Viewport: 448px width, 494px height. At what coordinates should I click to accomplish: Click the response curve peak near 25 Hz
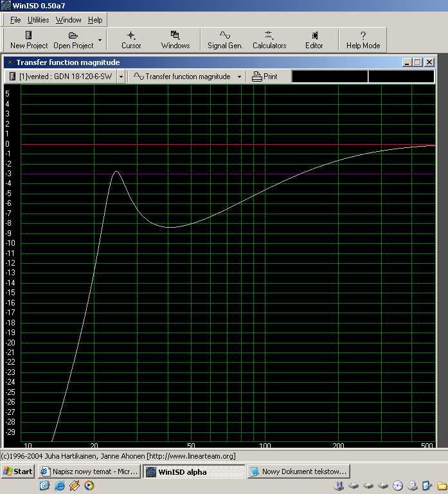pyautogui.click(x=116, y=171)
